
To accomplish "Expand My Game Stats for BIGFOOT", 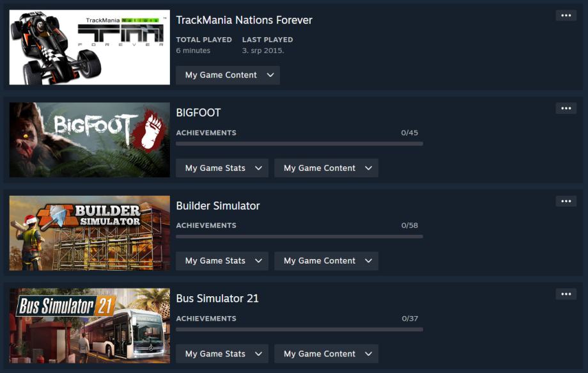I will coord(222,168).
